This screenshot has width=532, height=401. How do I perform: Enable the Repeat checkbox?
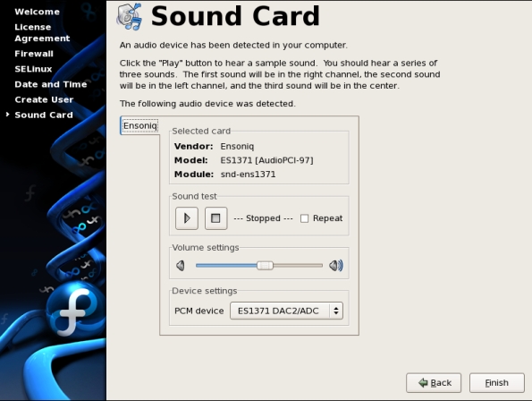304,218
